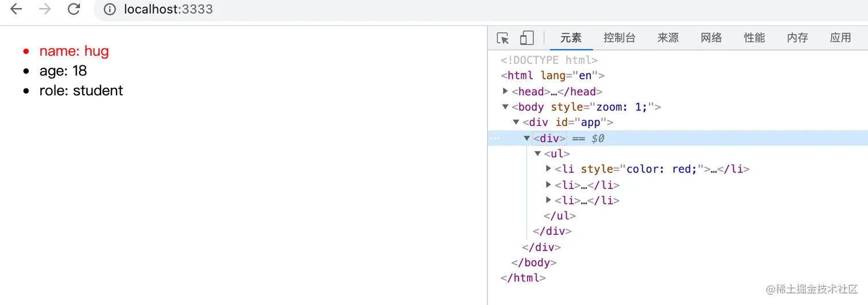Show site info next to the URL
Viewport: 868px width, 305px height.
[x=110, y=9]
